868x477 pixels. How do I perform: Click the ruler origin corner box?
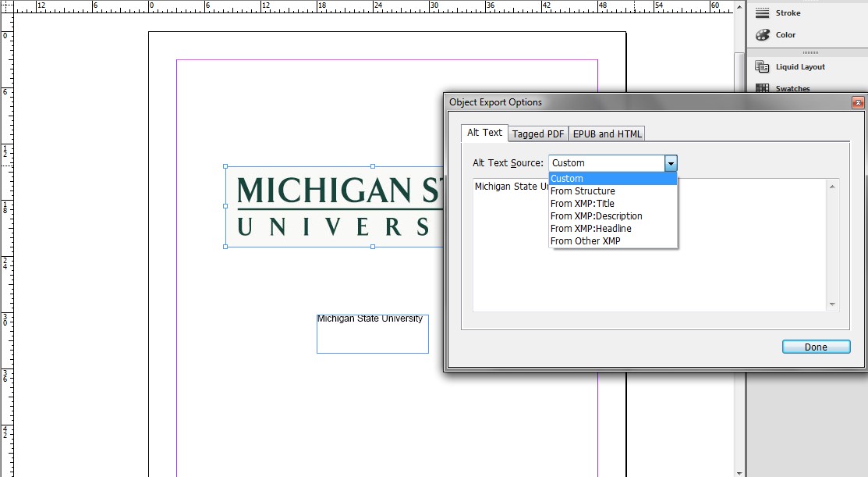click(x=7, y=7)
